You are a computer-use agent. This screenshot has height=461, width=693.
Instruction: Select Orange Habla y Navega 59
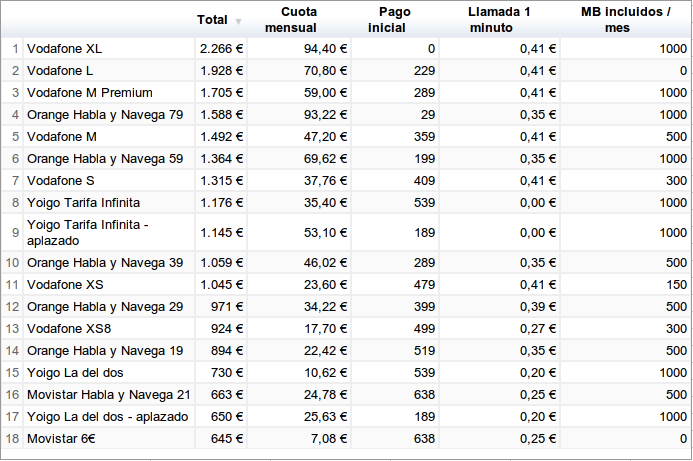point(105,159)
